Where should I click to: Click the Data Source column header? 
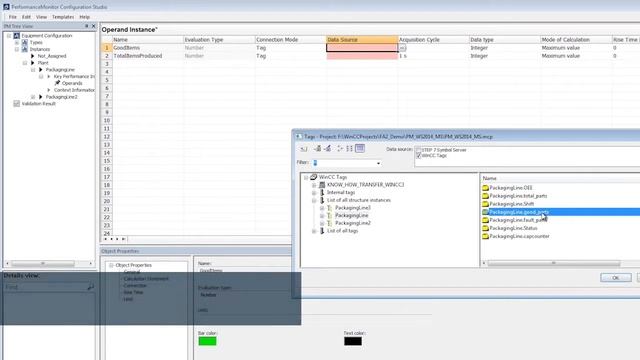pos(362,40)
